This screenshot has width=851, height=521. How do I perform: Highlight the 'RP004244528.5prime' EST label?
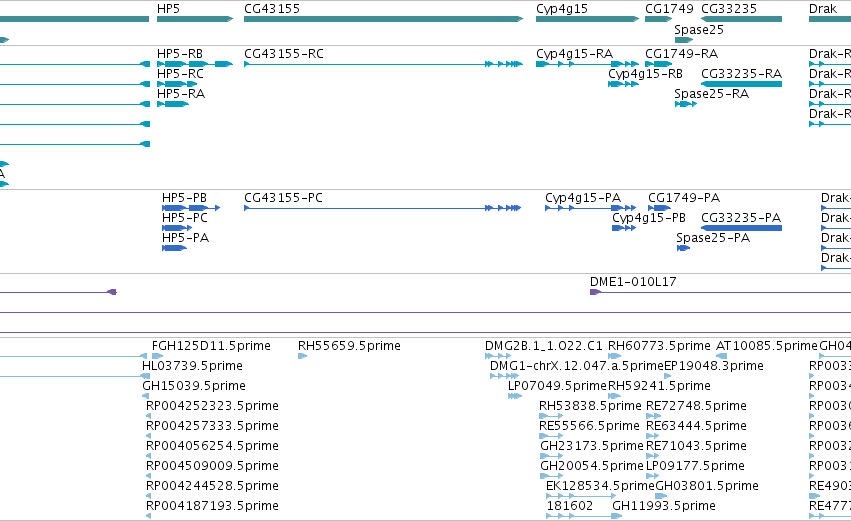[212, 487]
